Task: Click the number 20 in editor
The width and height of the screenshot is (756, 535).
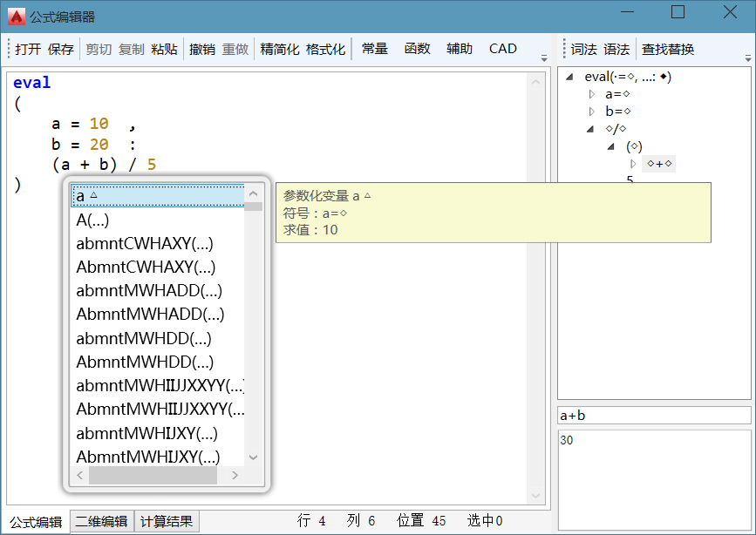Action: coord(99,145)
